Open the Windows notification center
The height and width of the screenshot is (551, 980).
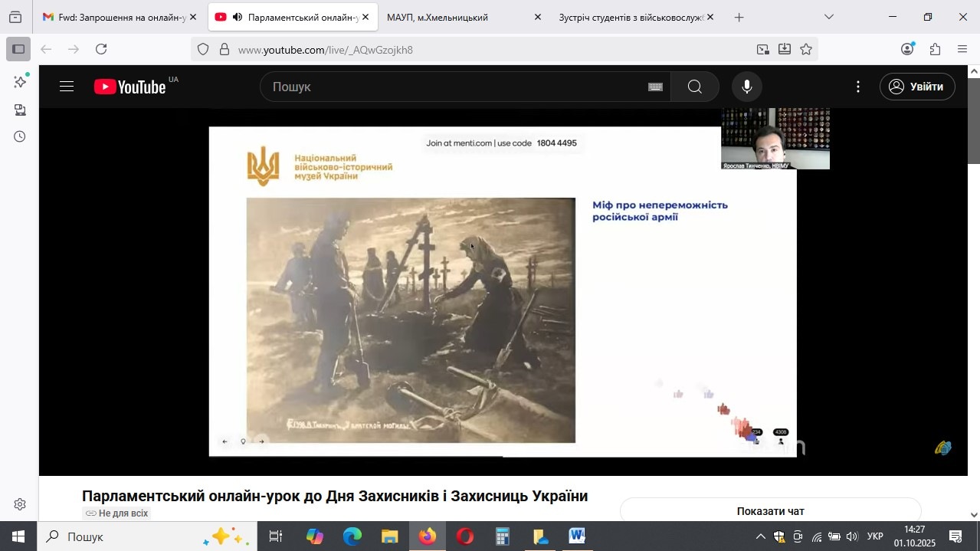[x=956, y=536]
